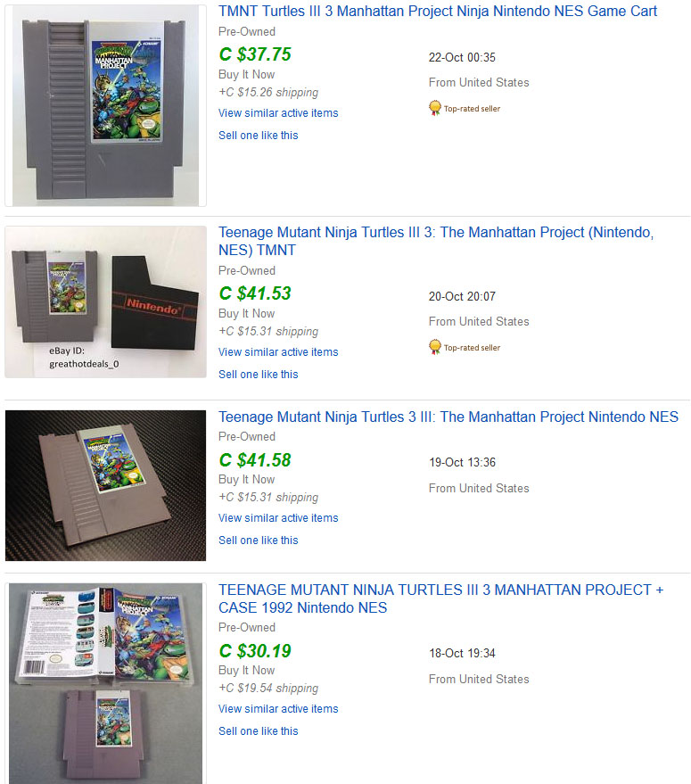This screenshot has width=691, height=784.
Task: Click the C $37.75 price
Action: click(x=255, y=54)
